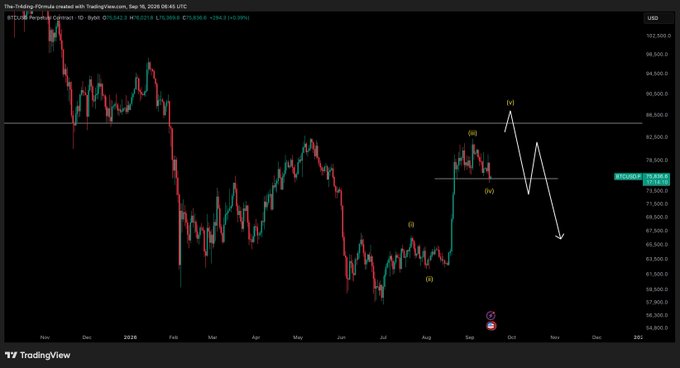Open the purple lightning event icon
This screenshot has height=368, width=680.
[490, 316]
